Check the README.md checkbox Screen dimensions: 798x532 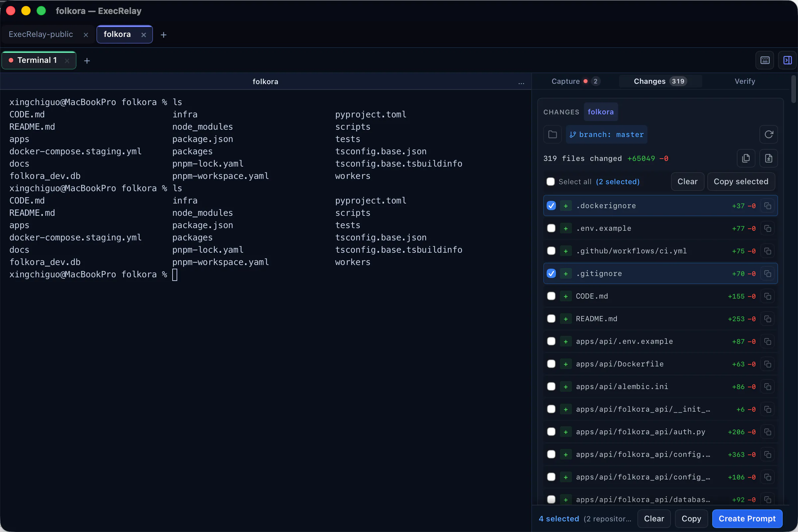[551, 319]
